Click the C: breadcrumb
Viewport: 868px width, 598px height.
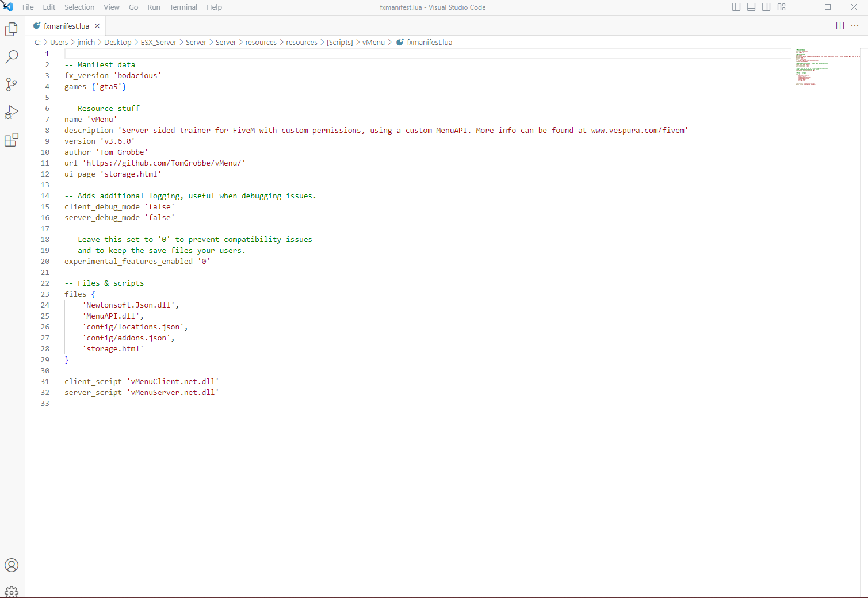click(x=37, y=42)
